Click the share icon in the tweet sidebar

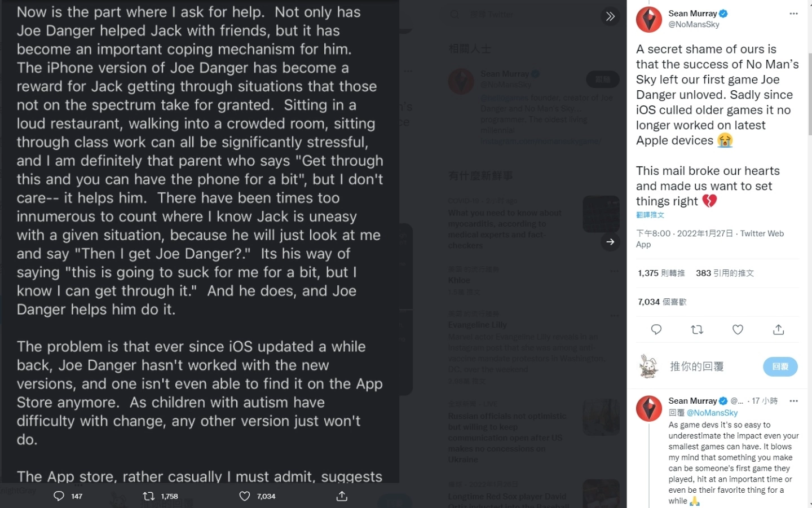coord(778,330)
